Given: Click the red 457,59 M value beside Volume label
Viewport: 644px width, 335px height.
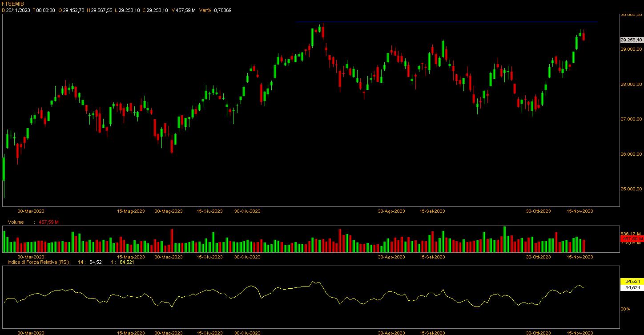Looking at the screenshot, I should pos(49,222).
